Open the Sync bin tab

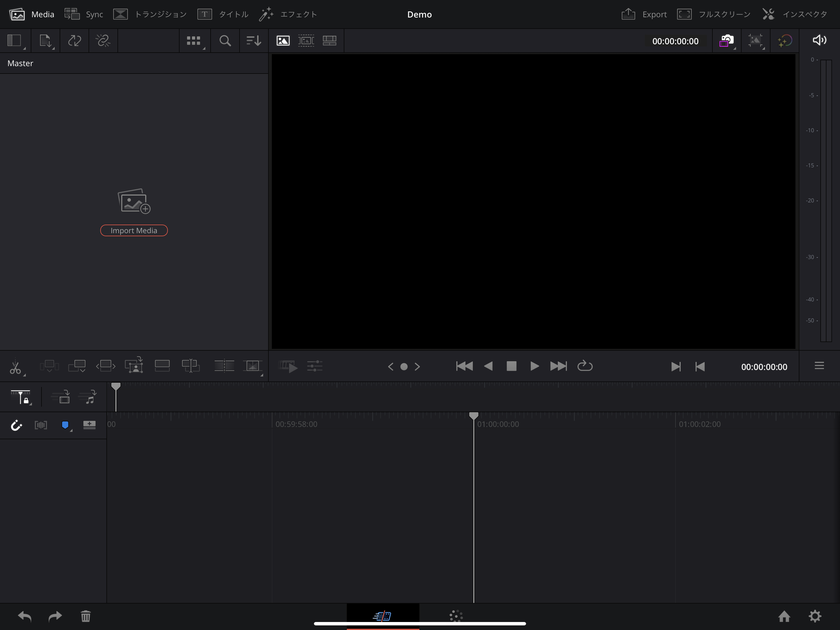coord(84,14)
